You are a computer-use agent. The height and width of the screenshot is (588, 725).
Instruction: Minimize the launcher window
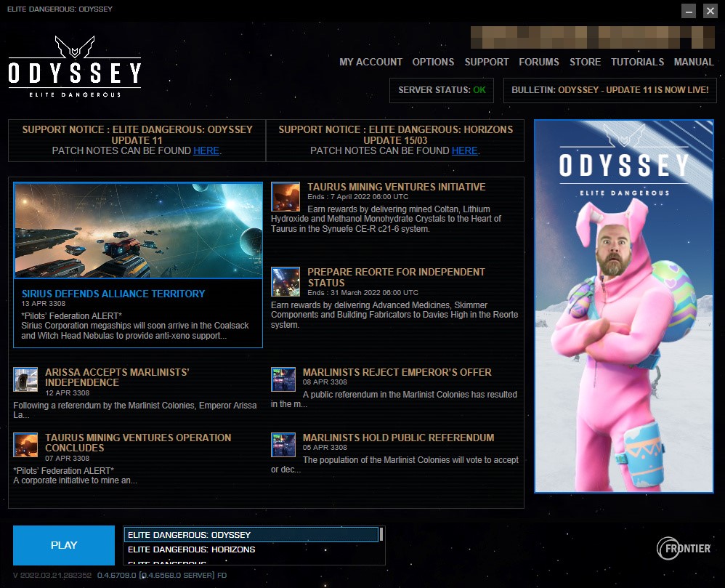pos(689,11)
